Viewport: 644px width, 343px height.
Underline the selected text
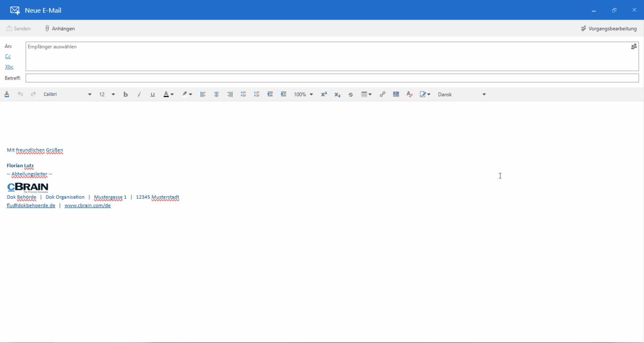click(152, 94)
